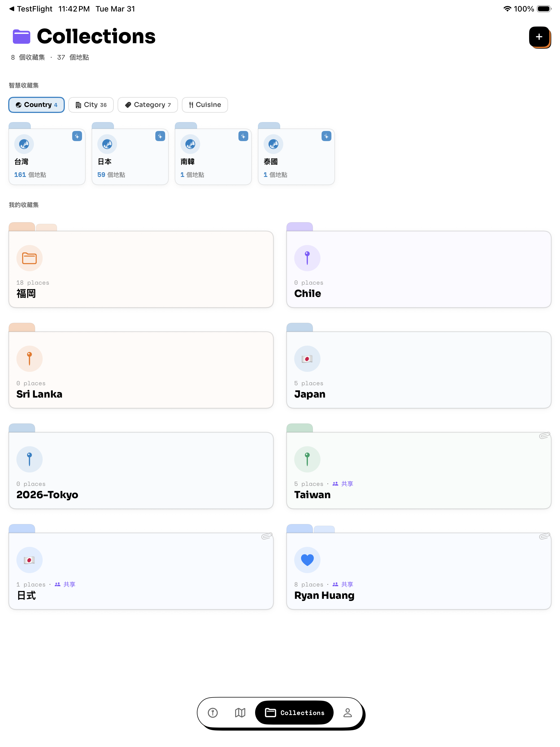The image size is (560, 747).
Task: Return to TestFlight via status bar back
Action: coord(31,9)
